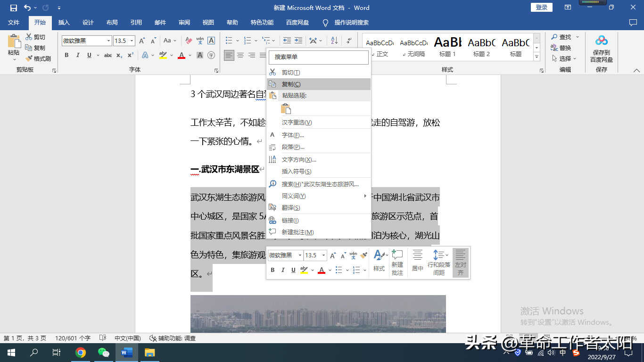Open the Select (选择) dropdown
Image resolution: width=644 pixels, height=362 pixels.
pos(564,58)
